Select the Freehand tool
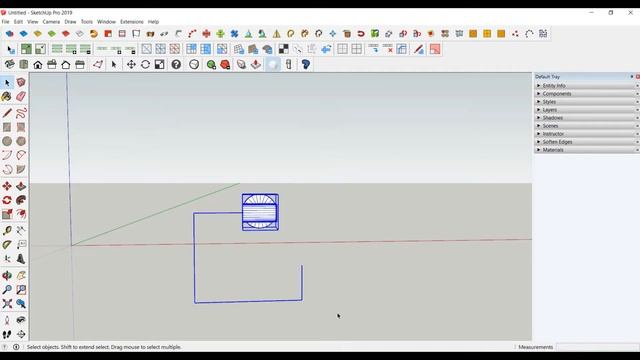 coord(21,113)
